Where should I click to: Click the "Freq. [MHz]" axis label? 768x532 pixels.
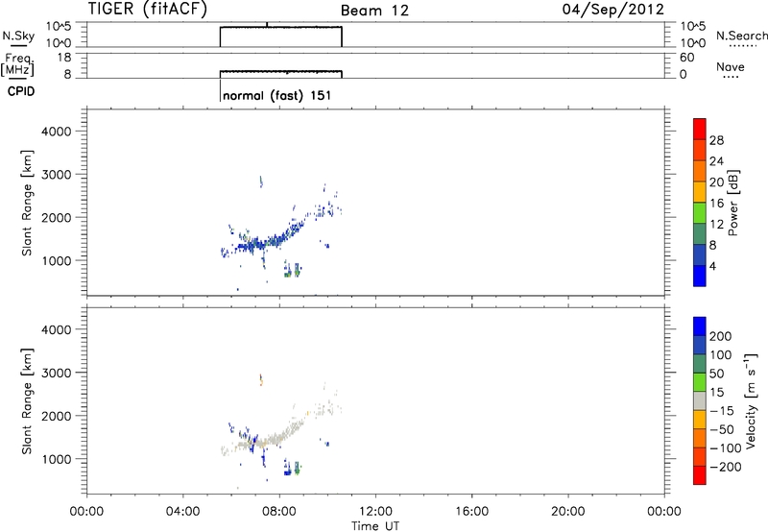point(18,64)
